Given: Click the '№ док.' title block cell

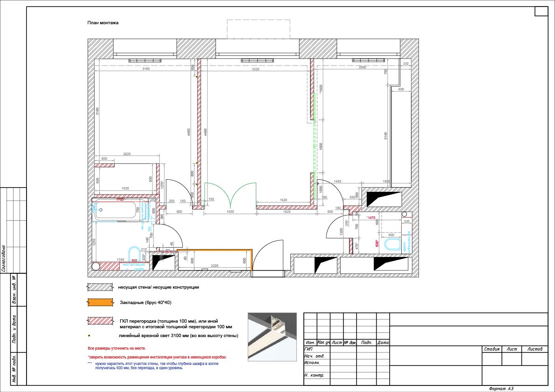Looking at the screenshot, I should [x=350, y=343].
